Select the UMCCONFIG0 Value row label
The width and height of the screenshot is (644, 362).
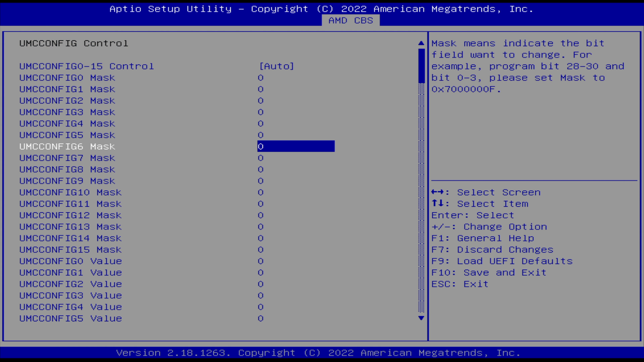(x=70, y=261)
